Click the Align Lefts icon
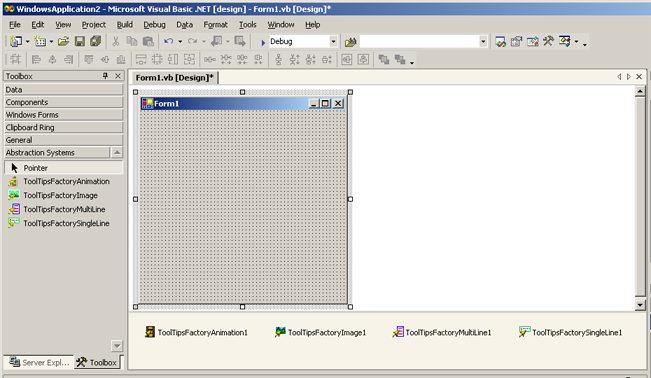651x378 pixels. tap(36, 60)
